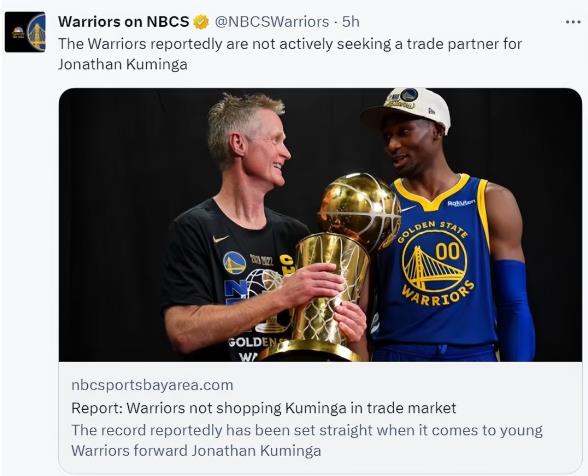Open the three-dot more options menu
The image size is (588, 476).
coord(573,22)
